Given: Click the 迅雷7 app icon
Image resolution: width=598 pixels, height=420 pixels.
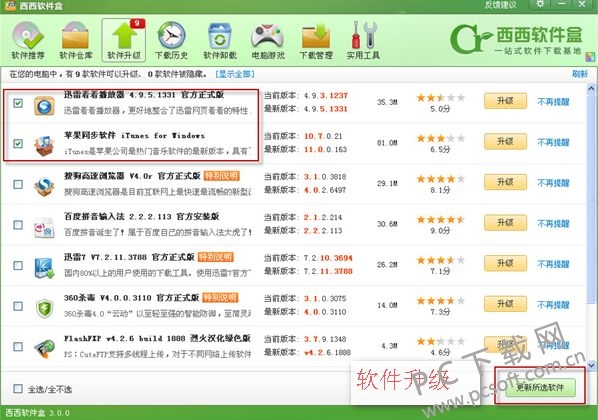Looking at the screenshot, I should [x=44, y=268].
